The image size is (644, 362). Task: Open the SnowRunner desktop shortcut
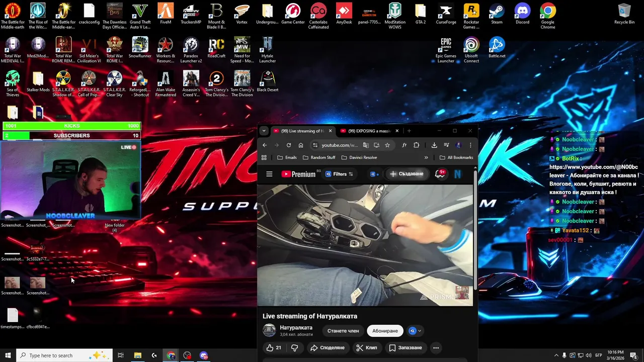click(x=140, y=48)
